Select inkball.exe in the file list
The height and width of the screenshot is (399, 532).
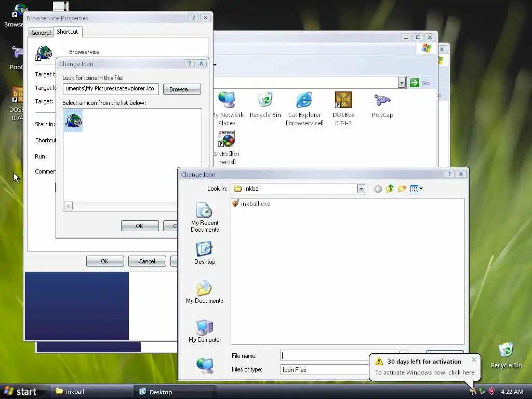coord(251,204)
